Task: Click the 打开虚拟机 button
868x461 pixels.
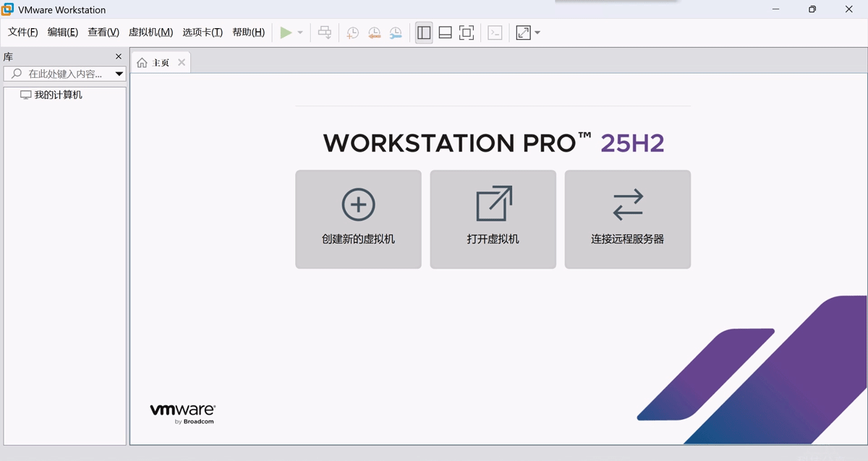Action: pos(493,219)
